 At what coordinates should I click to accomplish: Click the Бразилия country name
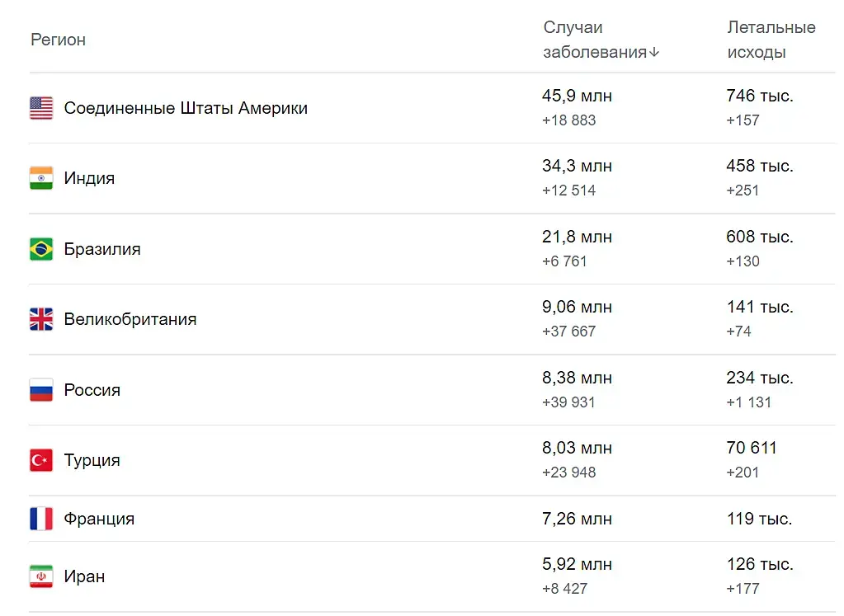click(x=102, y=249)
